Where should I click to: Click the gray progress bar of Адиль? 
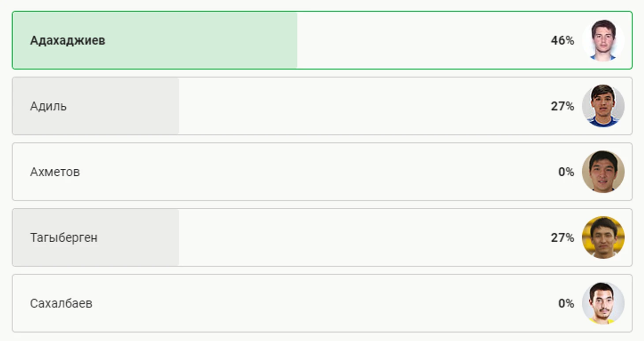[96, 106]
